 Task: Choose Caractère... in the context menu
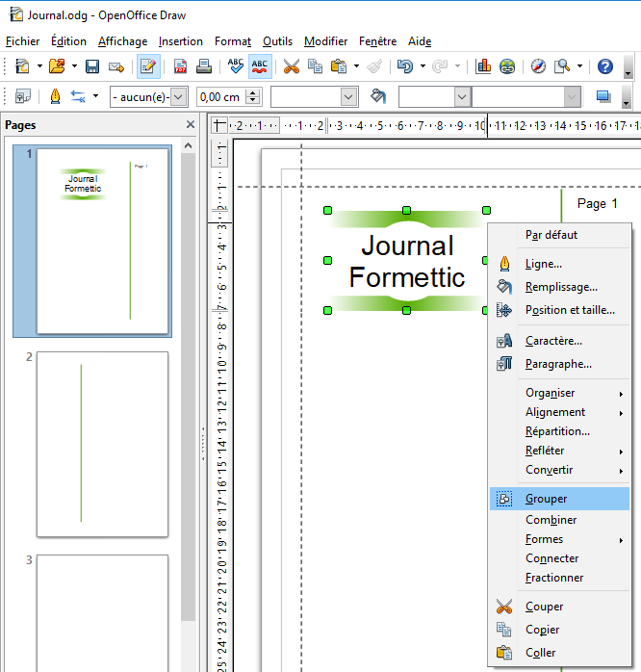coord(559,341)
